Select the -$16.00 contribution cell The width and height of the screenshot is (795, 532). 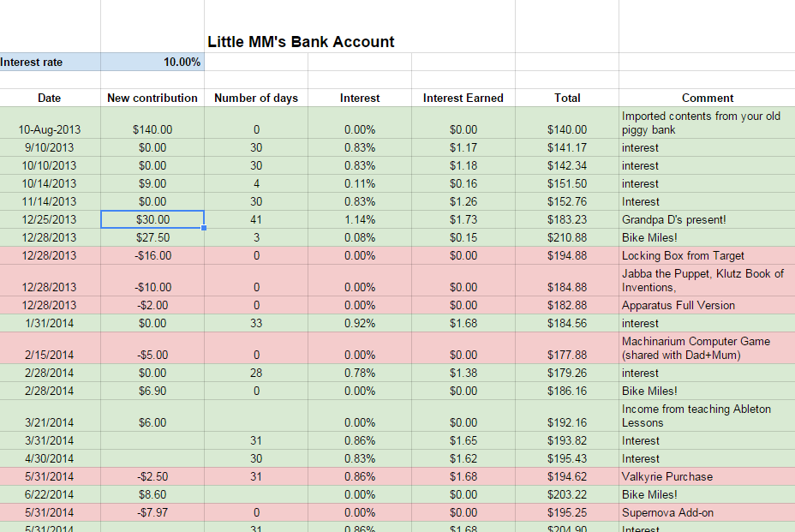tap(152, 255)
